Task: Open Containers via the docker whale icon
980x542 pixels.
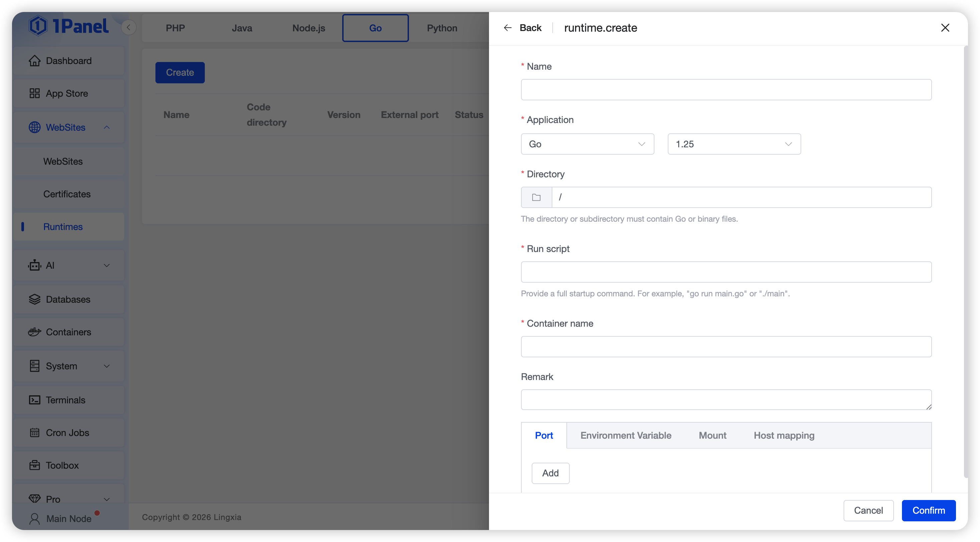Action: (x=34, y=332)
